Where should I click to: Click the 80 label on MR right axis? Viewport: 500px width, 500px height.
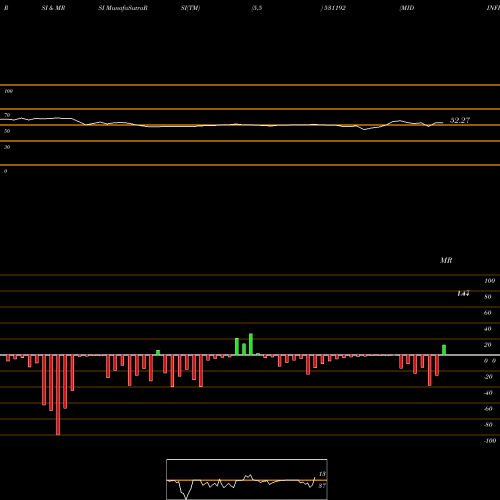(x=488, y=297)
